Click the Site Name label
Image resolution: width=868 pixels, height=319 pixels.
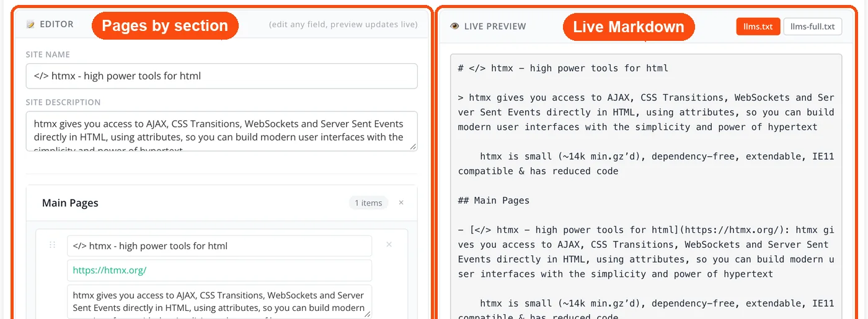coord(48,55)
